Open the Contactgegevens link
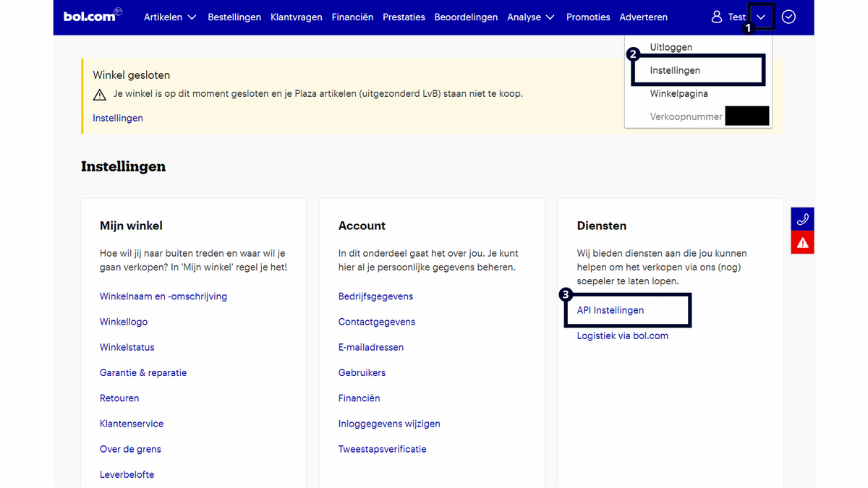Screen dimensions: 868x488 (377, 322)
